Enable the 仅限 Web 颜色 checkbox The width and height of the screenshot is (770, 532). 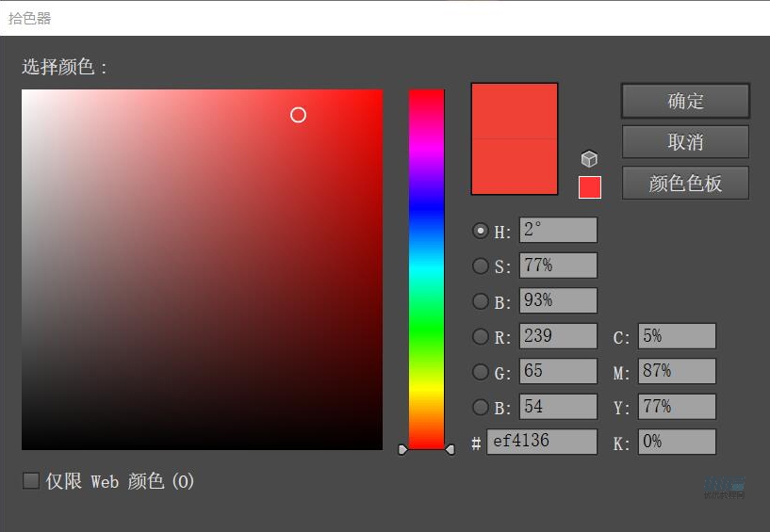click(31, 480)
